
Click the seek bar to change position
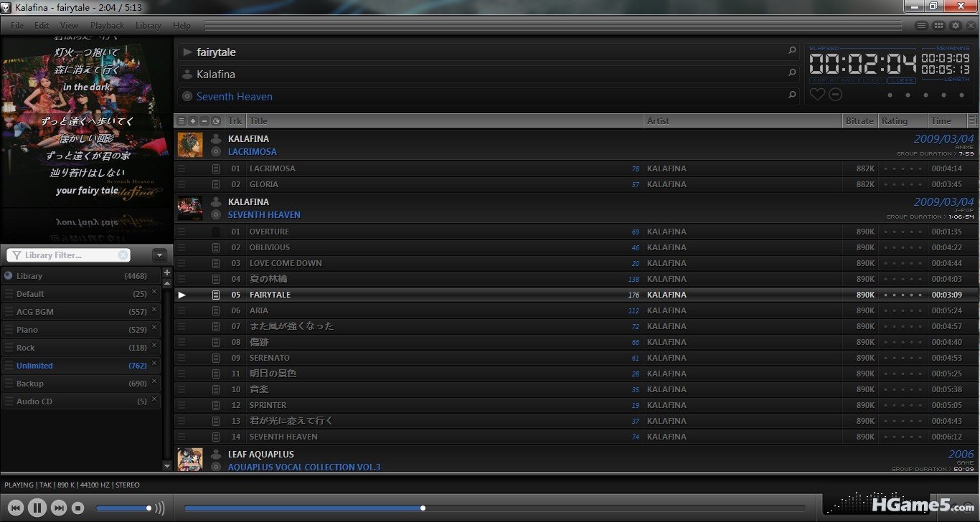pos(495,508)
